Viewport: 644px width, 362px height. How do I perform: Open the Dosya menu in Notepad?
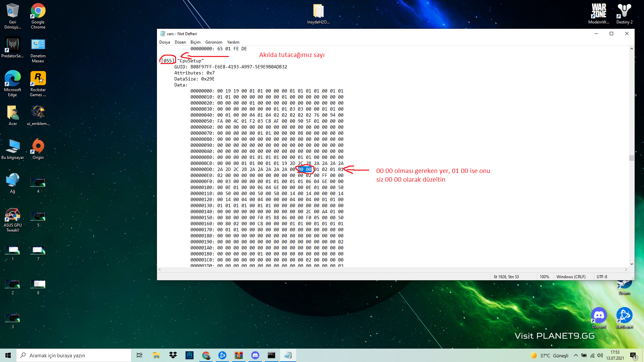(164, 42)
